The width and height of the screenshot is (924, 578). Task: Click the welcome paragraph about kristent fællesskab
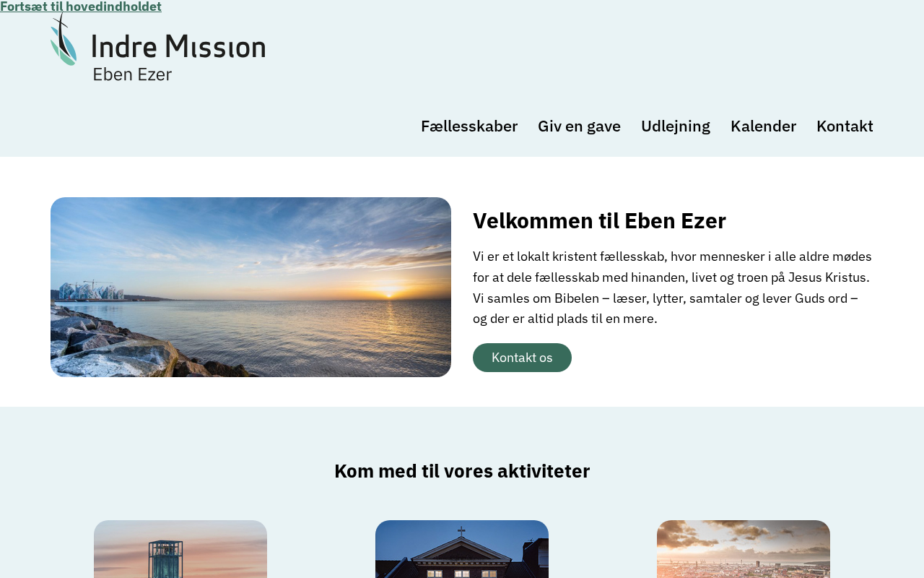click(672, 288)
